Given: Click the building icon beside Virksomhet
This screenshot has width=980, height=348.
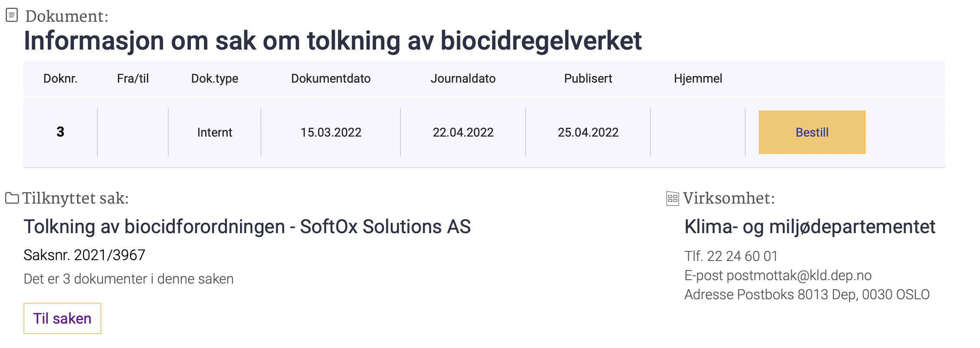Looking at the screenshot, I should point(673,199).
